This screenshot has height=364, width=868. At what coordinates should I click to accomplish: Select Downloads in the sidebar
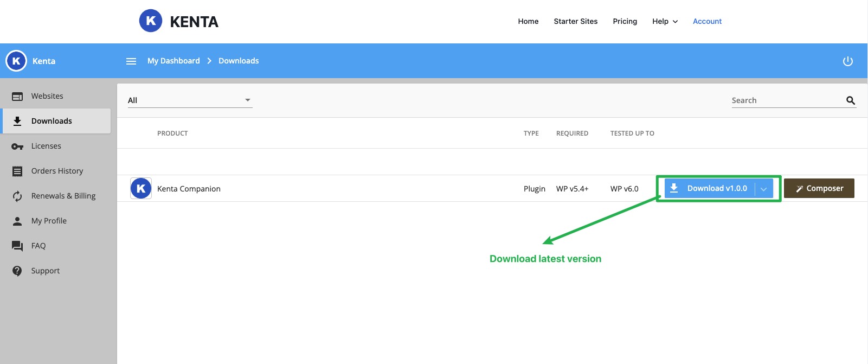(x=56, y=121)
